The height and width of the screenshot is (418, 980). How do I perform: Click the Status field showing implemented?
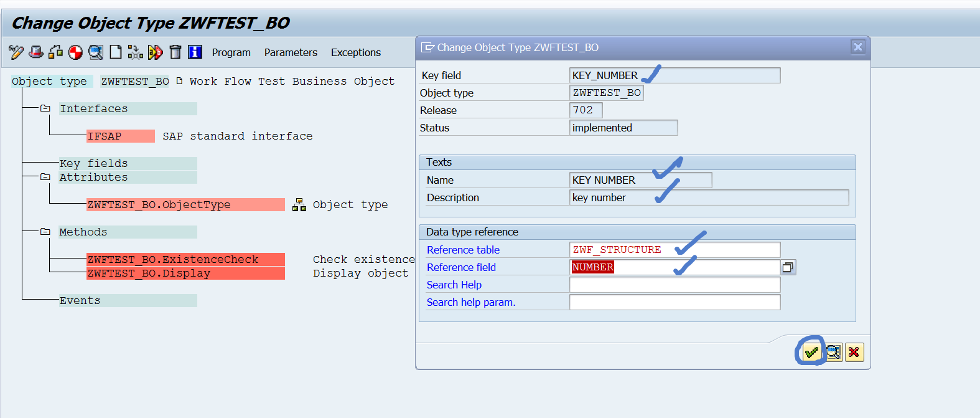(x=623, y=128)
